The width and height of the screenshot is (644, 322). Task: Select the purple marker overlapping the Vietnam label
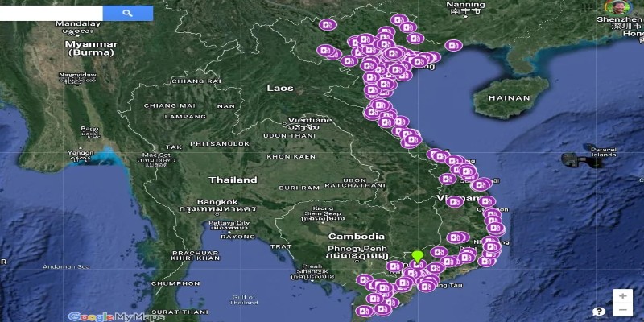point(454,201)
